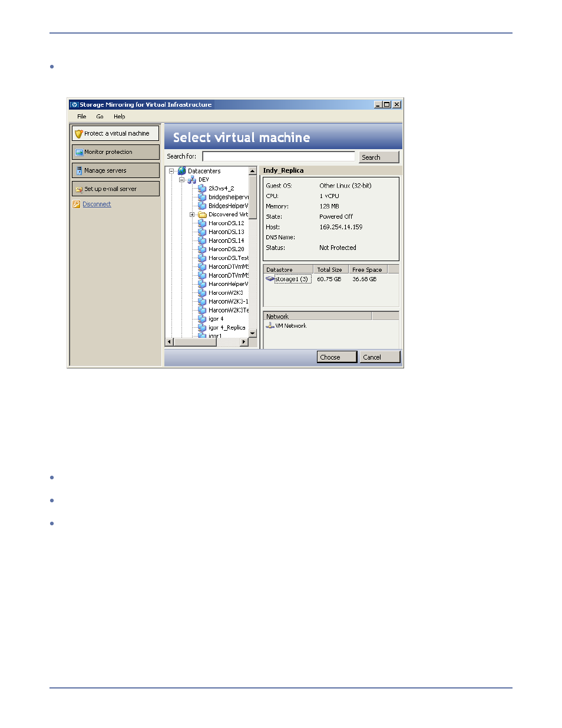The height and width of the screenshot is (728, 562).
Task: Click the tree's vertical scroll down arrow
Action: [253, 334]
